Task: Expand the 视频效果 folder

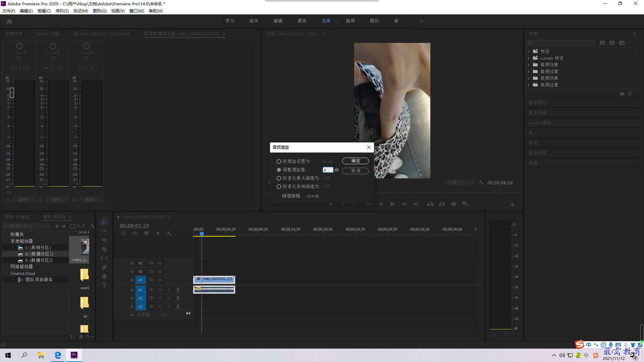Action: pyautogui.click(x=529, y=78)
